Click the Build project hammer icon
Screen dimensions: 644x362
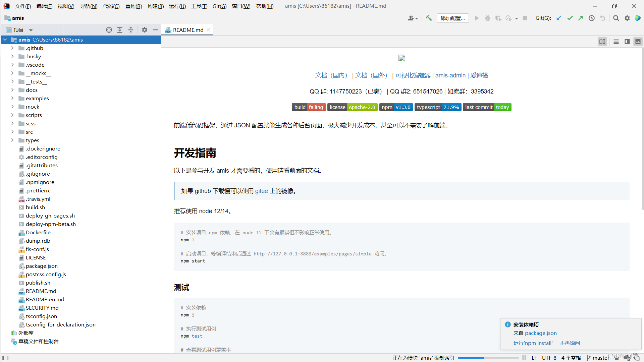point(429,18)
